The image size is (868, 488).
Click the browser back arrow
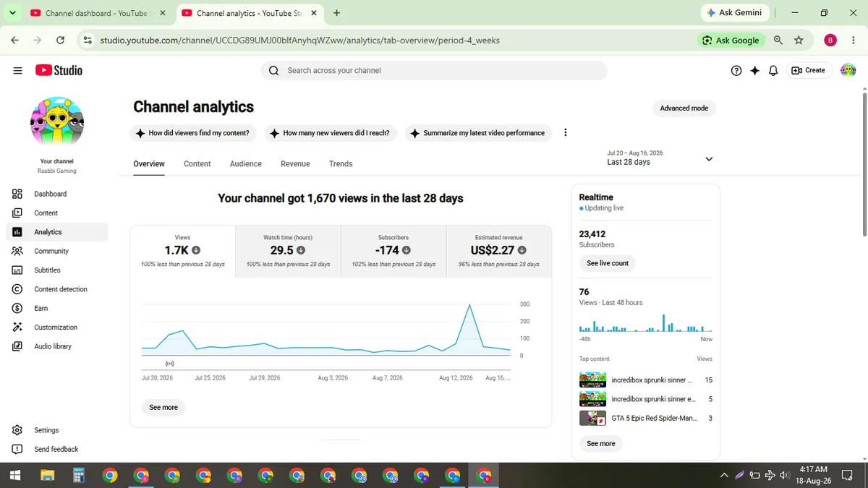pos(15,40)
